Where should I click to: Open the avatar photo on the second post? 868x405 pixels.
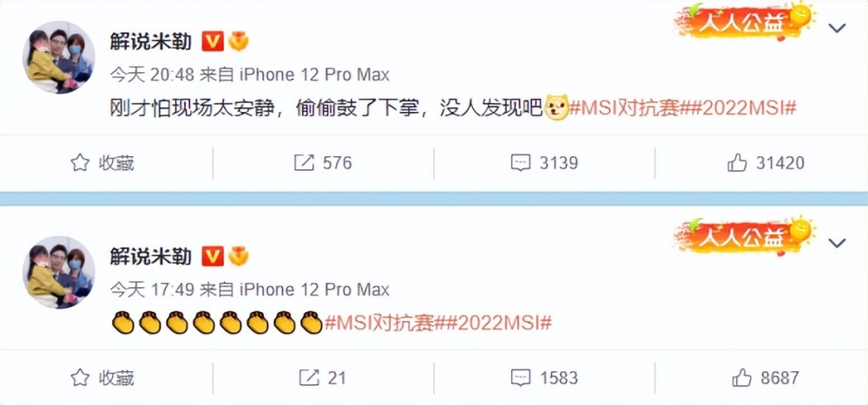pos(58,271)
